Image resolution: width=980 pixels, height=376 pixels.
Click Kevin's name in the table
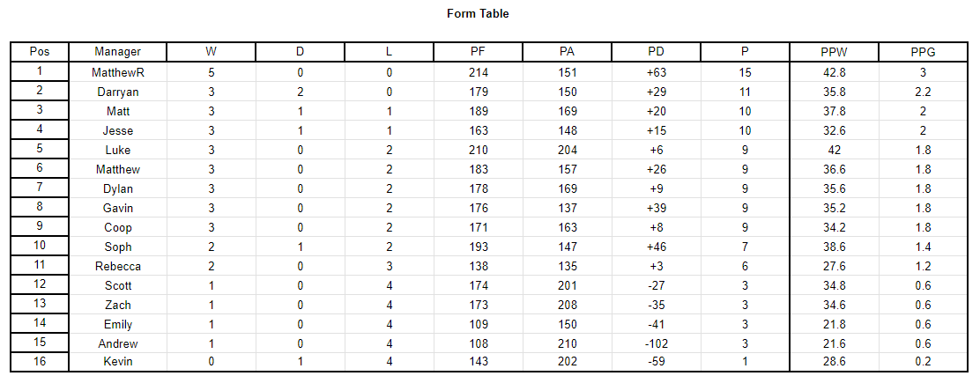[x=117, y=361]
